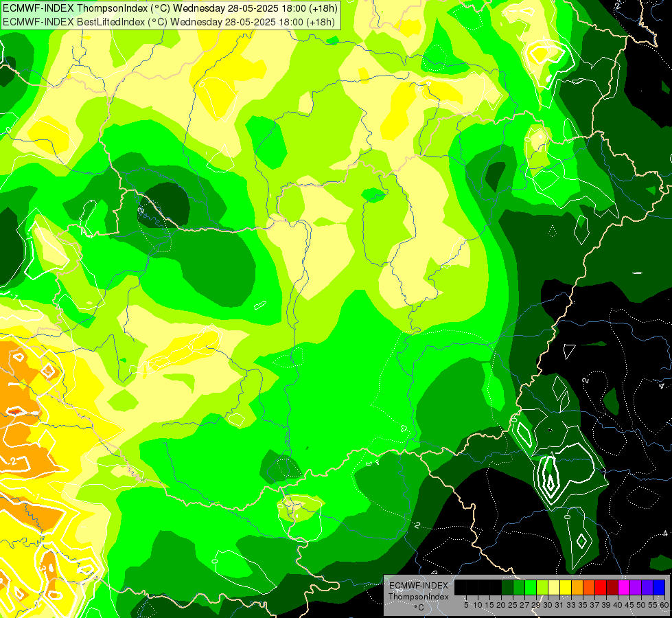
Task: Select the pure yellow 31–33 legend swatch
Action: click(566, 588)
